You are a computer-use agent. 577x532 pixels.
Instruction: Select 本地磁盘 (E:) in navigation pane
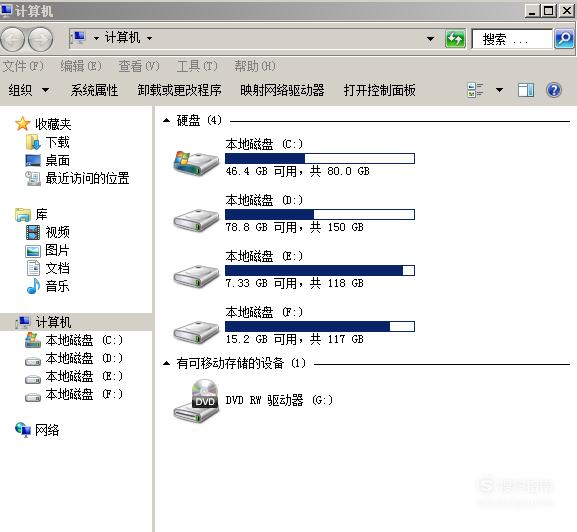(x=84, y=376)
